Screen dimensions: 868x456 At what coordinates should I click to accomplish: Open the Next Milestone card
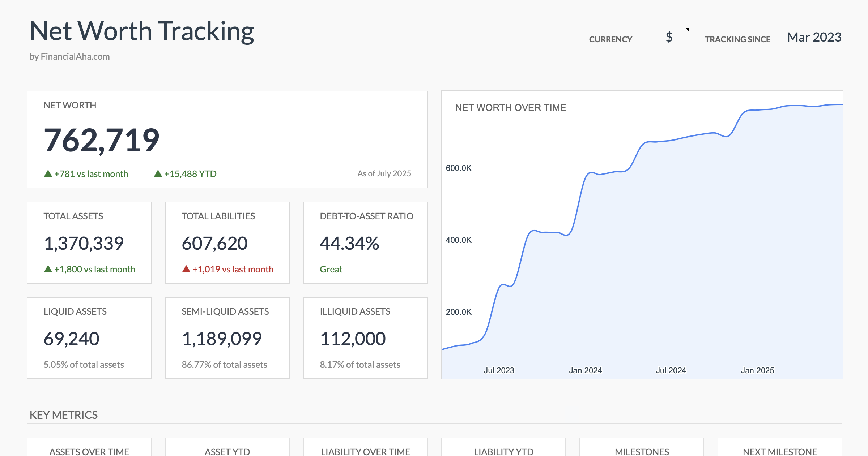coord(780,451)
